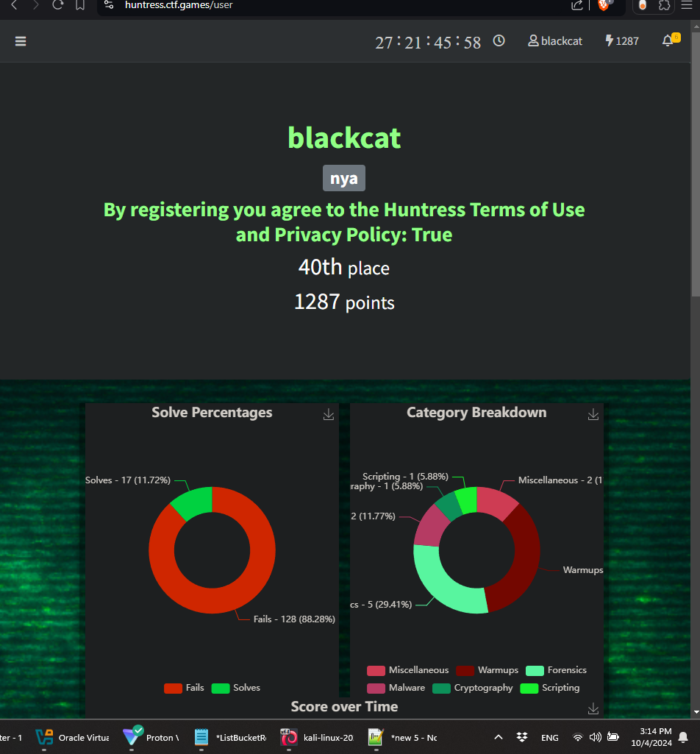Click the 'Solves - 17 (11.72%)' label
The image size is (700, 754).
(x=128, y=480)
